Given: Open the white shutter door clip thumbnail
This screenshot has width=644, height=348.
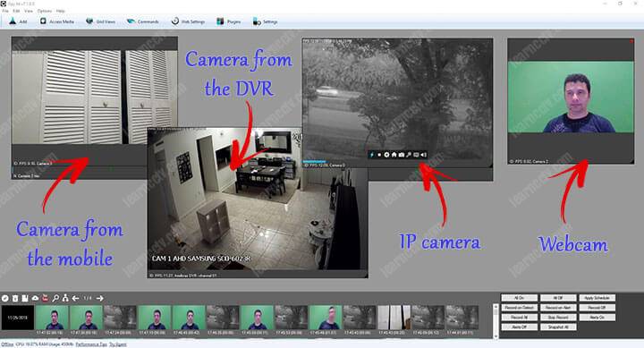Looking at the screenshot, I should tap(394, 318).
